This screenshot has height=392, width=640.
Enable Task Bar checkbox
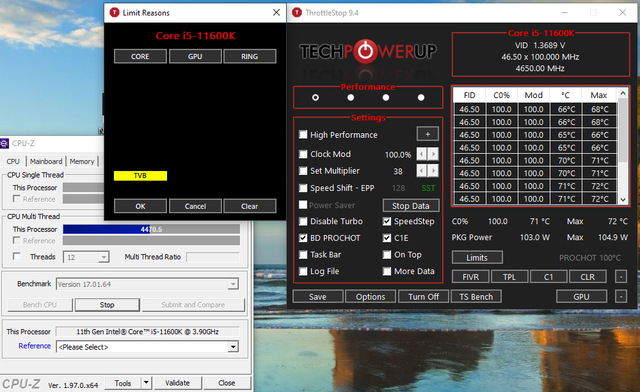(303, 255)
